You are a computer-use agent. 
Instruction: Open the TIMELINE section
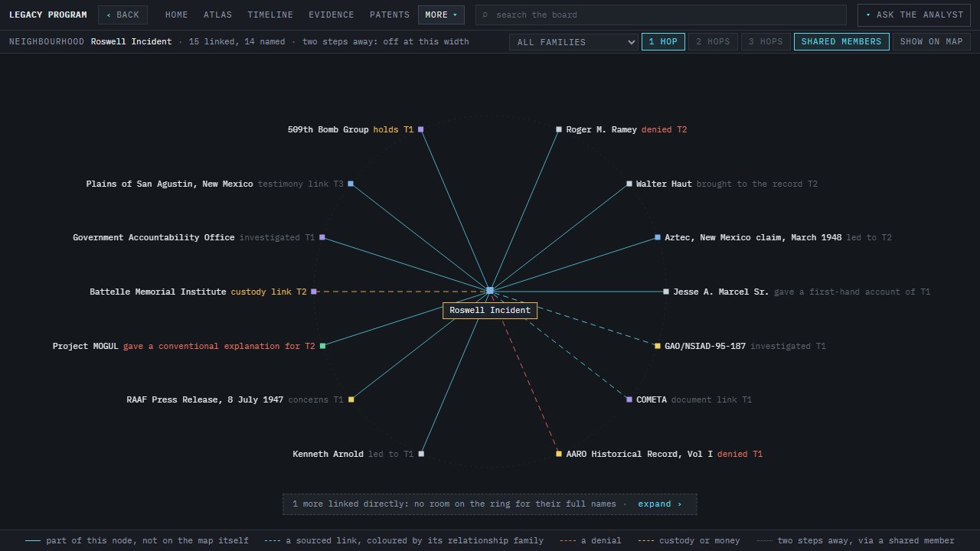pyautogui.click(x=270, y=15)
